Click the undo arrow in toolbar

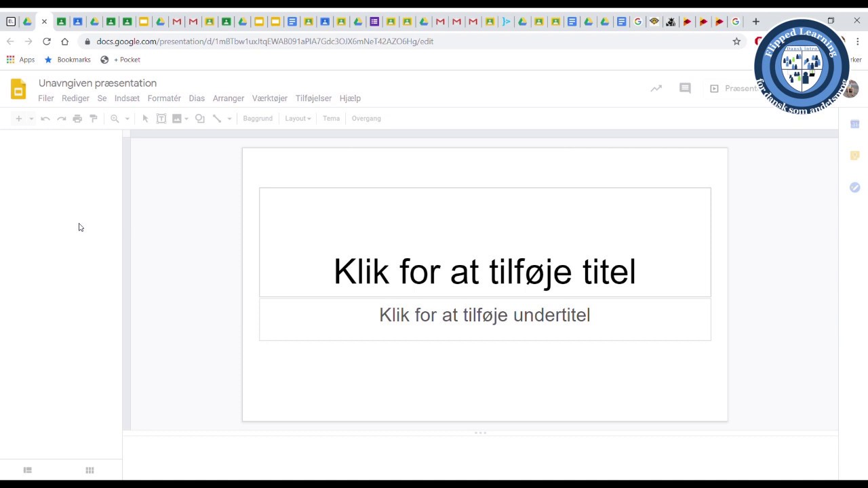click(45, 119)
